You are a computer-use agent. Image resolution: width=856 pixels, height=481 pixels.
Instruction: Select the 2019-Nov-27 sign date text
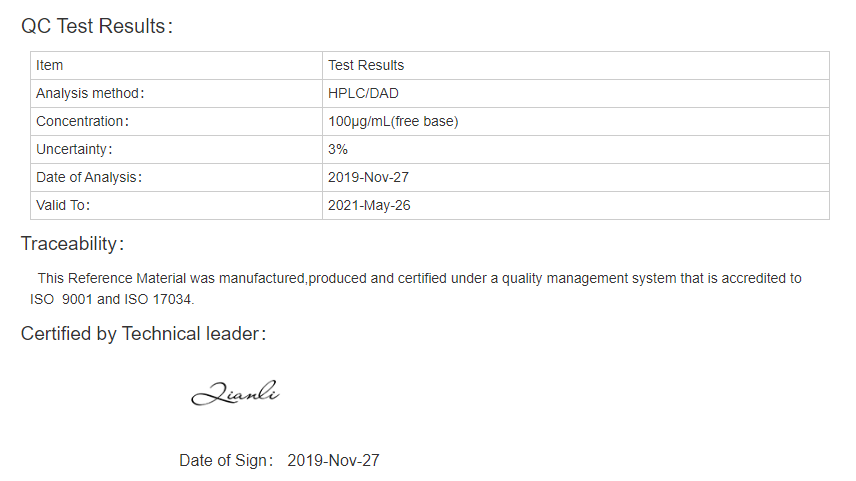click(x=333, y=460)
